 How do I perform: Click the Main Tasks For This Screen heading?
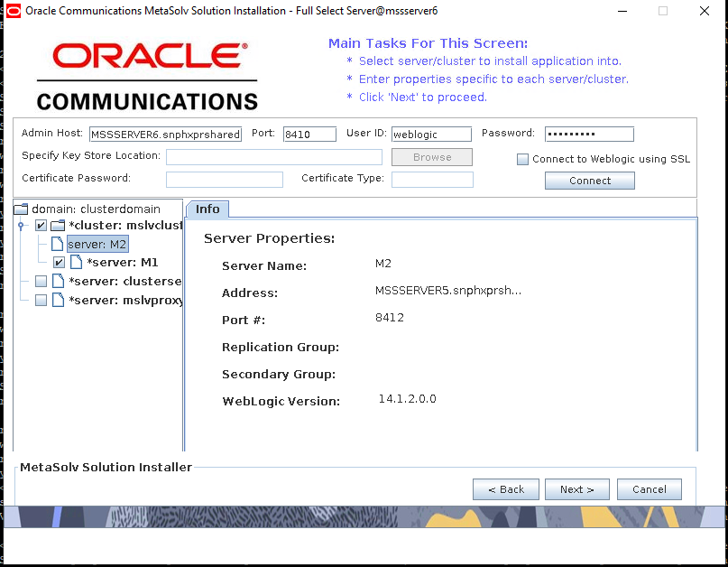click(429, 43)
